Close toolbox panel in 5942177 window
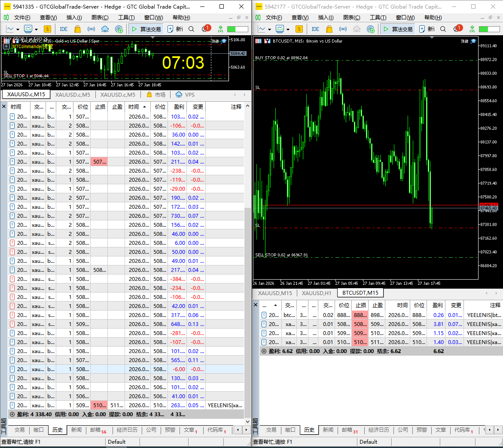Screen dimensions: 503x448 click(x=256, y=305)
